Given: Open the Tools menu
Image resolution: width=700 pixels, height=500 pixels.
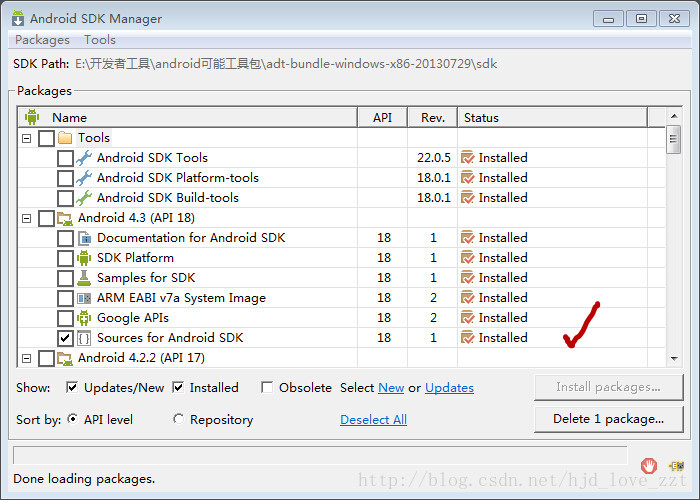Looking at the screenshot, I should click(x=100, y=40).
